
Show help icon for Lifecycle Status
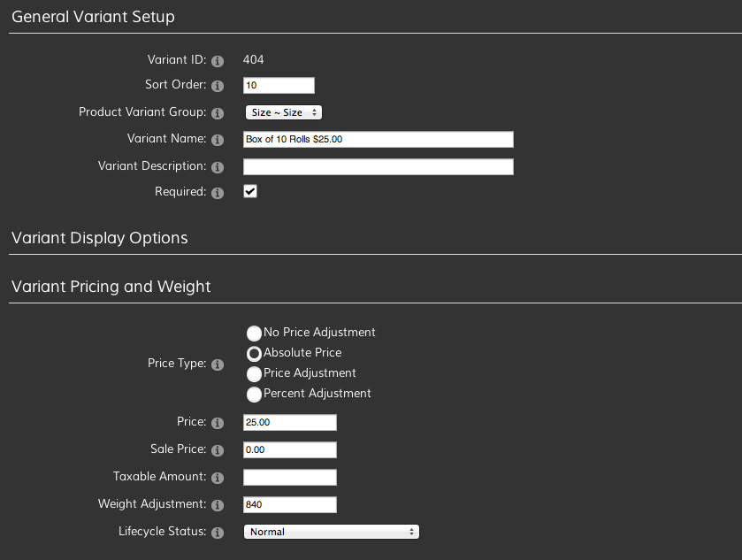218,533
